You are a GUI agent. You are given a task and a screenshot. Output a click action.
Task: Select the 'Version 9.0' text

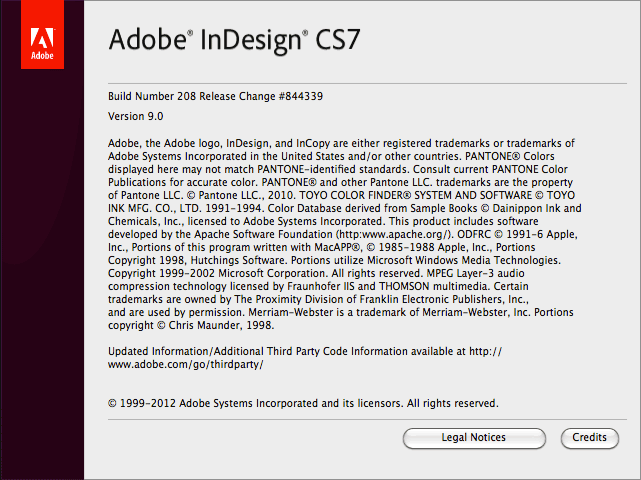coord(135,117)
